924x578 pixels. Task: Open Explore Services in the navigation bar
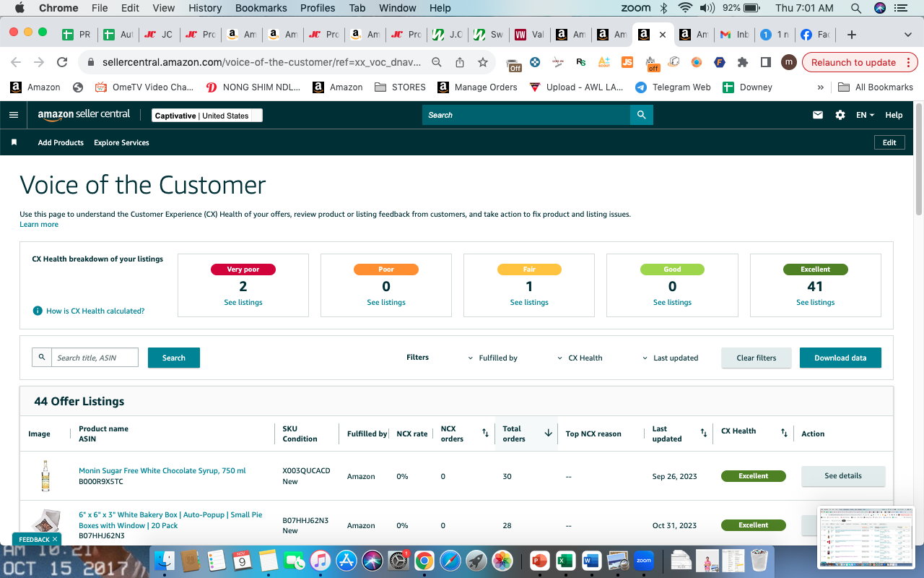click(x=121, y=142)
